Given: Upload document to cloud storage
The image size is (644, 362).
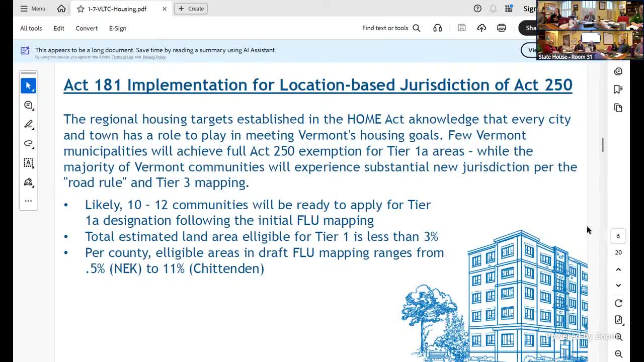Looking at the screenshot, I should 481,28.
